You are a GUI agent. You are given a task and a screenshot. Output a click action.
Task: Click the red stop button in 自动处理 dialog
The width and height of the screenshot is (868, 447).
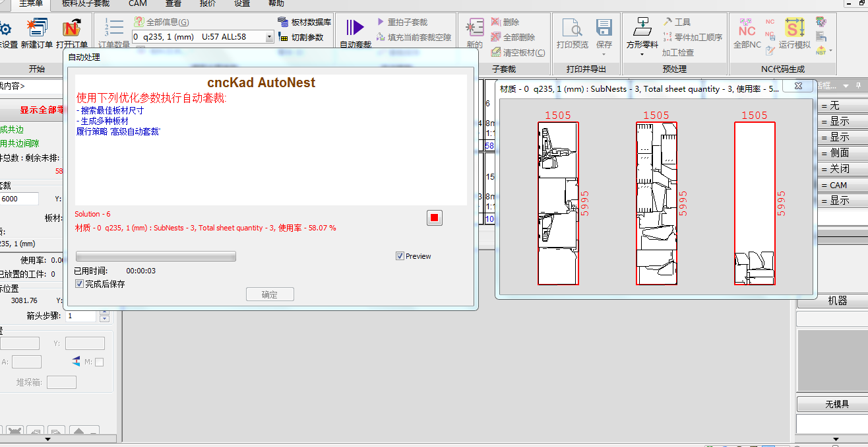click(x=434, y=217)
